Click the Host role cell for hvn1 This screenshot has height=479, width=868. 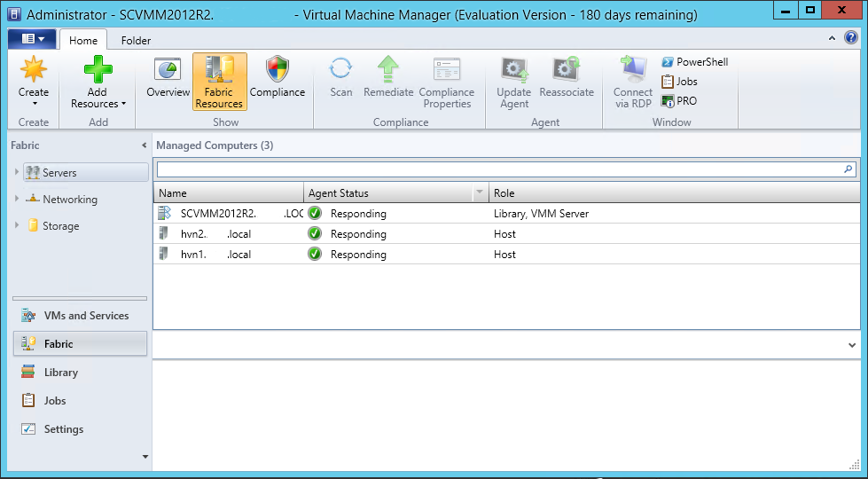click(x=504, y=255)
